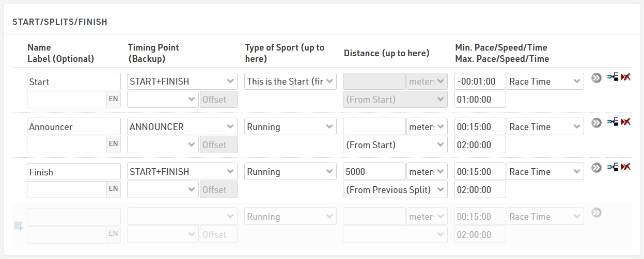644x259 pixels.
Task: Open the Finish row's 'From Previous Split' dropdown
Action: click(395, 190)
